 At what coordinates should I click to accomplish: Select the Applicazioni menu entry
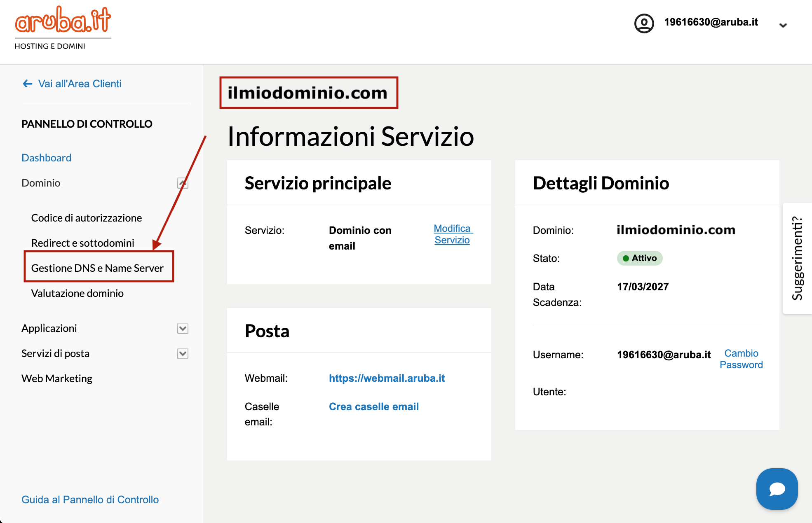click(49, 328)
